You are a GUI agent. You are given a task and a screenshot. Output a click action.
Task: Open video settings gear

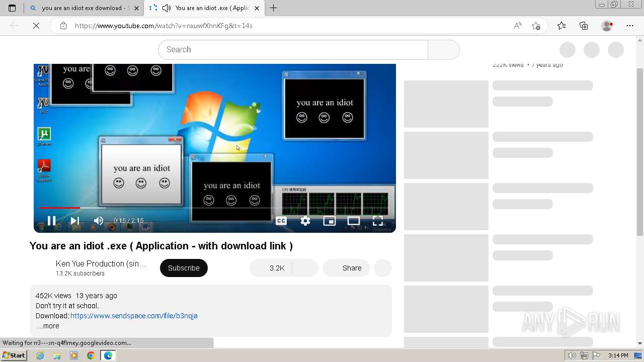click(305, 221)
